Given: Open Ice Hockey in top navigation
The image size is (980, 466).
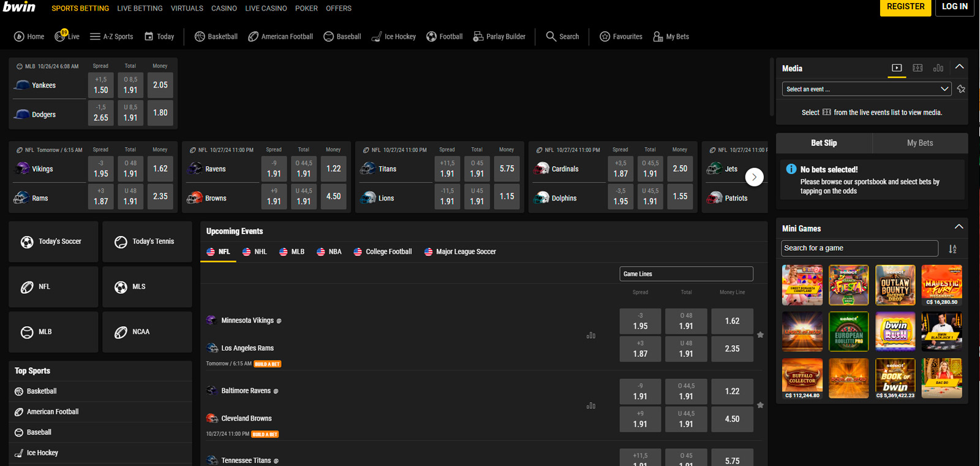Looking at the screenshot, I should pos(394,37).
